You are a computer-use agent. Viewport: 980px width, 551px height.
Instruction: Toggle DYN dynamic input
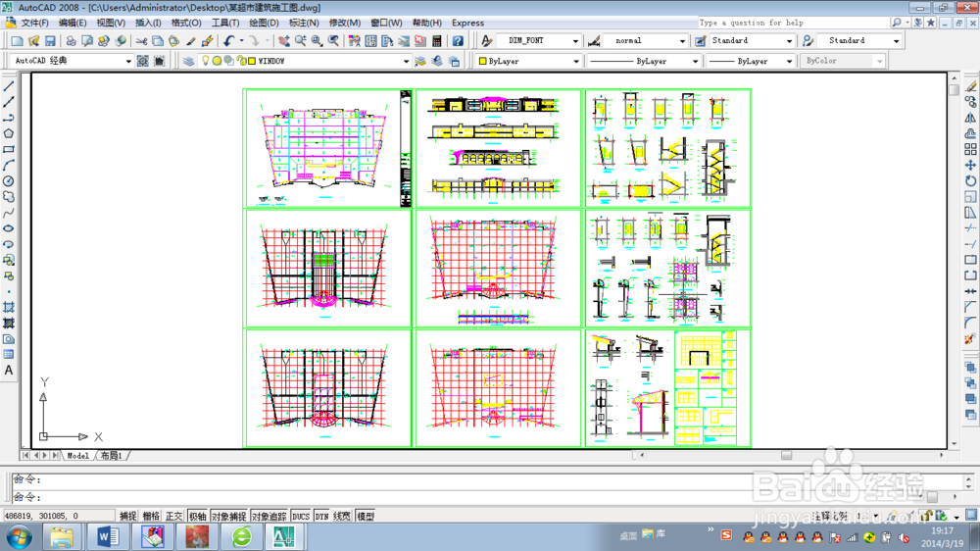[x=321, y=516]
